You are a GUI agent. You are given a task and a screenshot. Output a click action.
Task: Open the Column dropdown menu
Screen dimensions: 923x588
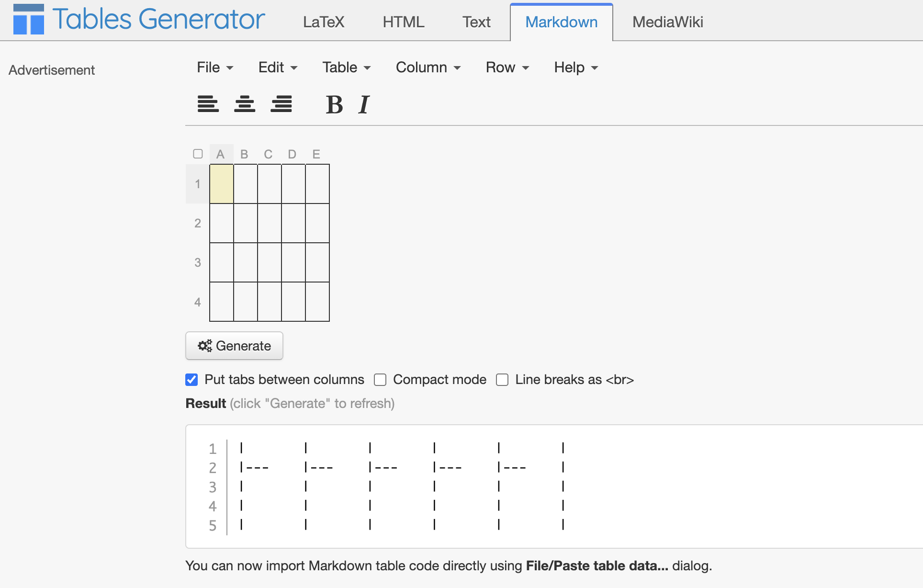[428, 68]
